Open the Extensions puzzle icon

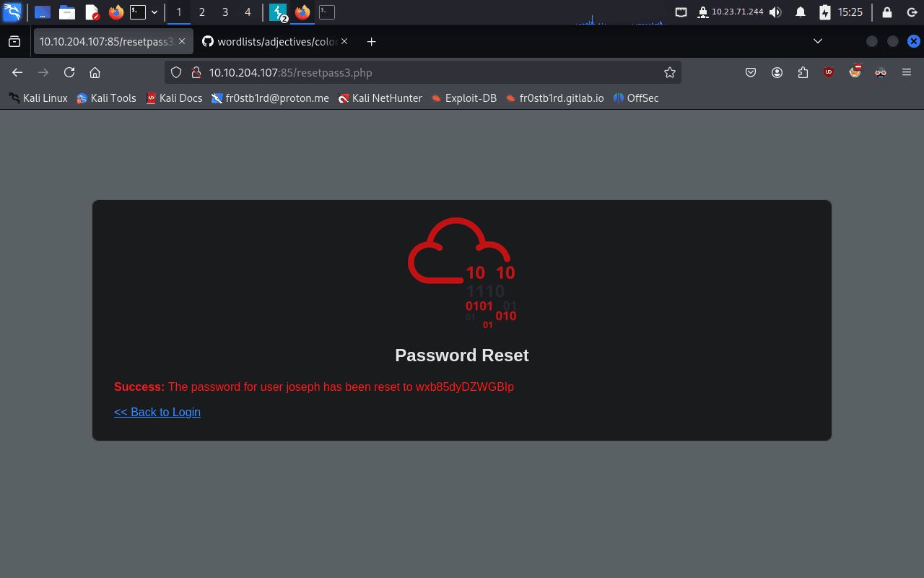803,72
